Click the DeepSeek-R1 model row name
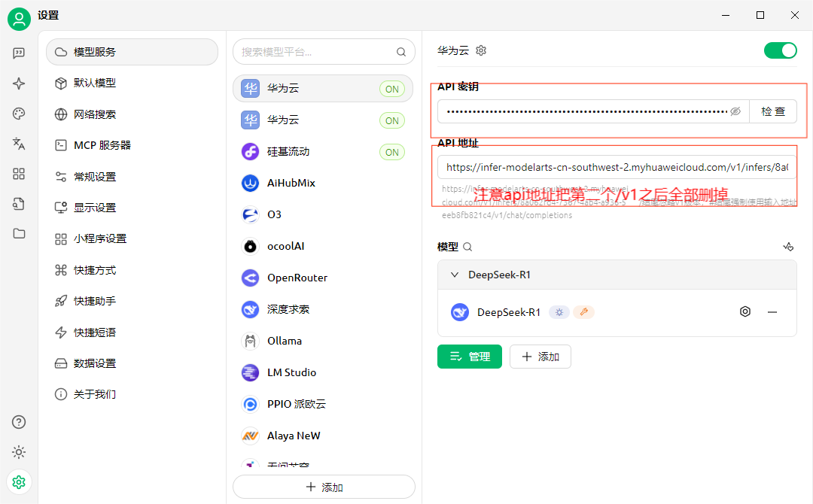The width and height of the screenshot is (813, 504). [509, 312]
